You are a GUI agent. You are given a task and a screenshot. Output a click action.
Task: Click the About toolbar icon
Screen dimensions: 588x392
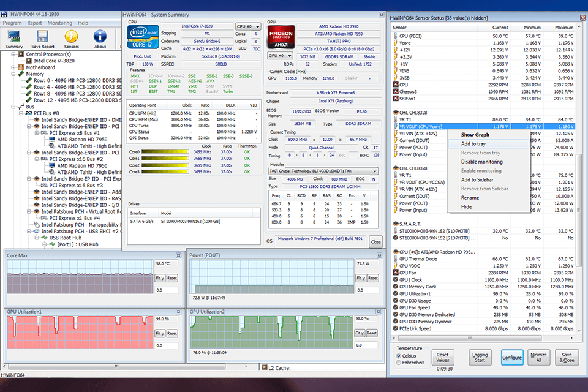click(x=100, y=37)
